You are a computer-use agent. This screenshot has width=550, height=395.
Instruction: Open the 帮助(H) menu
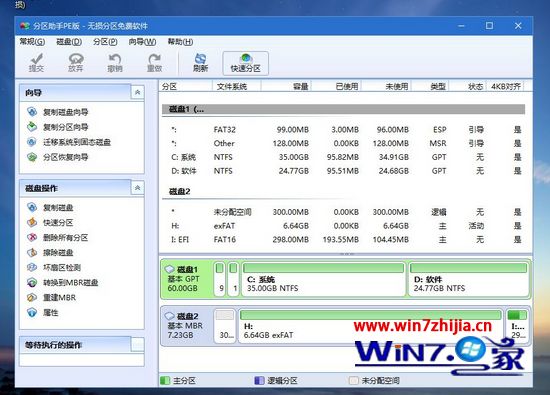pyautogui.click(x=180, y=42)
